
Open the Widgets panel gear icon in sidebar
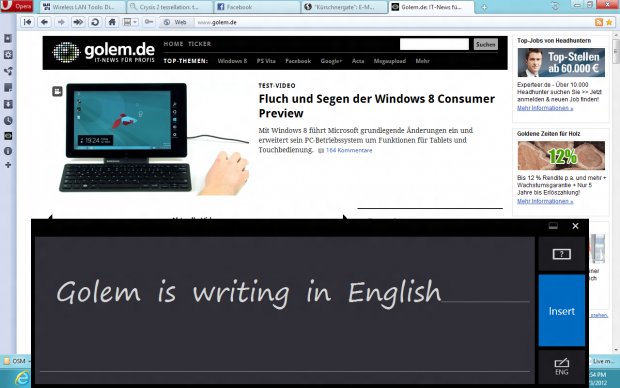(x=8, y=55)
